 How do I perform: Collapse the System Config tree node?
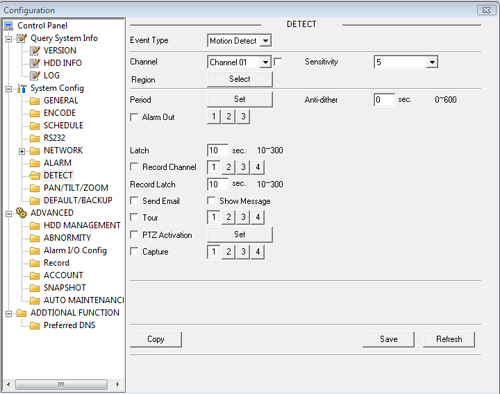pos(9,89)
